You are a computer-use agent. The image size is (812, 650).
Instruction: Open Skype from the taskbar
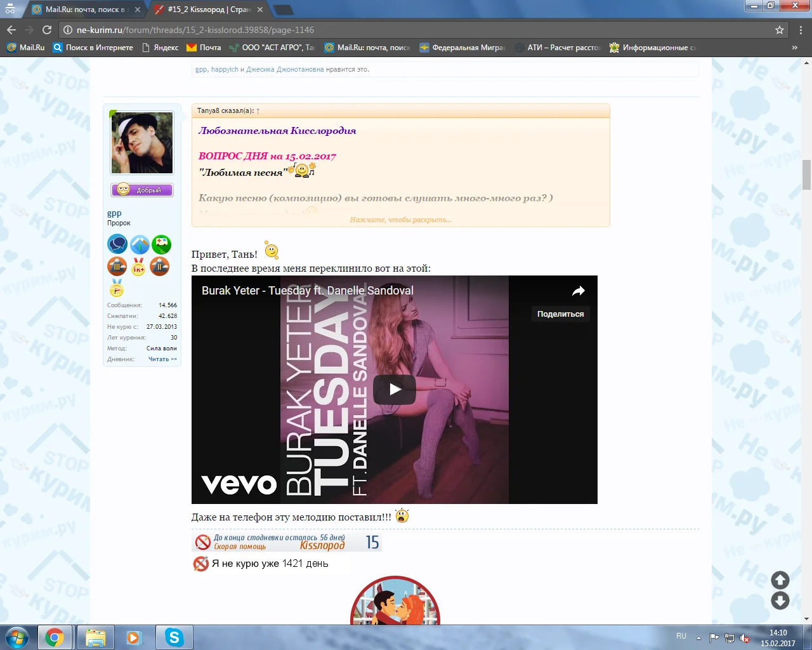[x=174, y=637]
